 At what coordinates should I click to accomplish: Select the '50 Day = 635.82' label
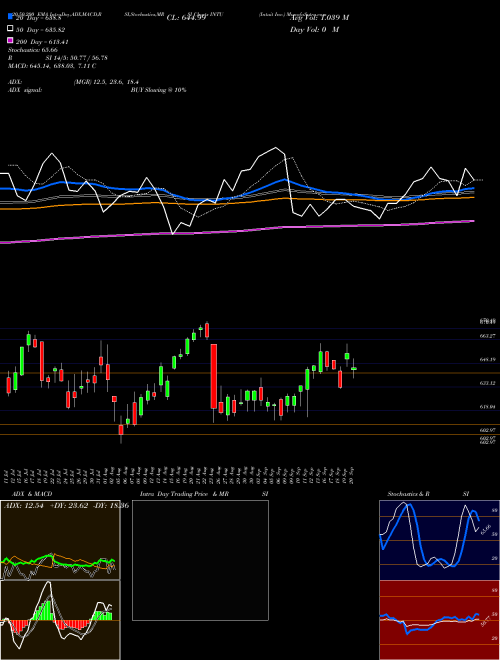(x=41, y=30)
